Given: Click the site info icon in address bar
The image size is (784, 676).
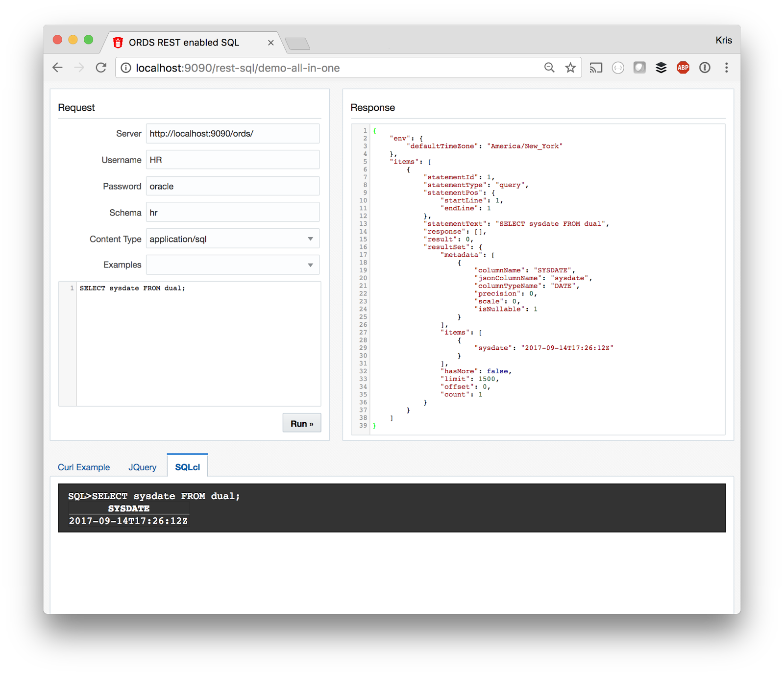Looking at the screenshot, I should (x=126, y=68).
